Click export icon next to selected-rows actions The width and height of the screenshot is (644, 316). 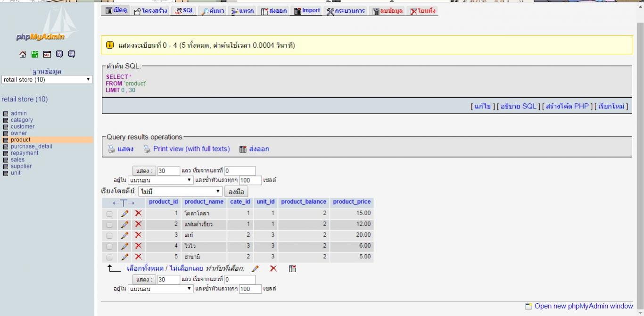pos(292,268)
